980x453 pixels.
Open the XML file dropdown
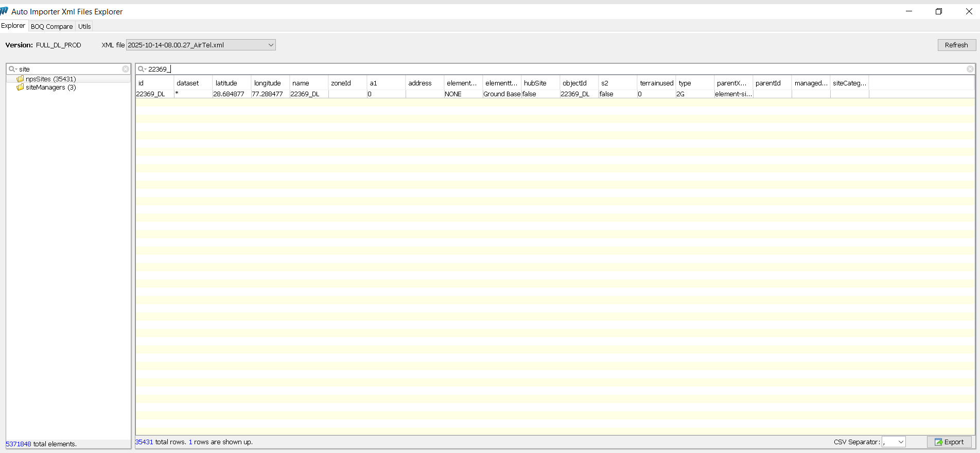point(271,45)
